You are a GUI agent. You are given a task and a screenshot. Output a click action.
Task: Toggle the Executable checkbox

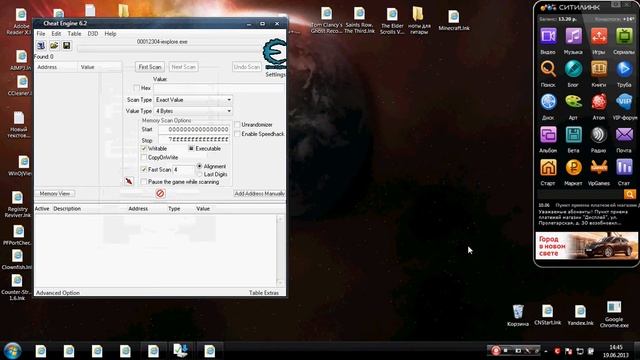coord(191,149)
